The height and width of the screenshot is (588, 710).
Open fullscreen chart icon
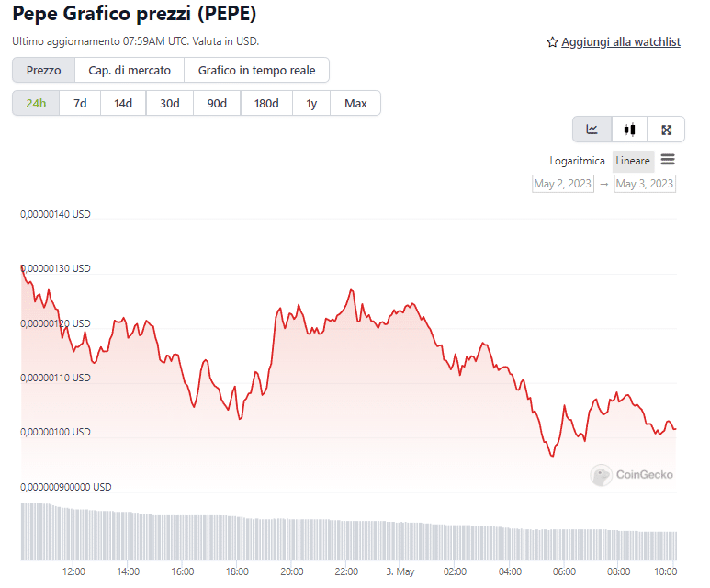(667, 130)
